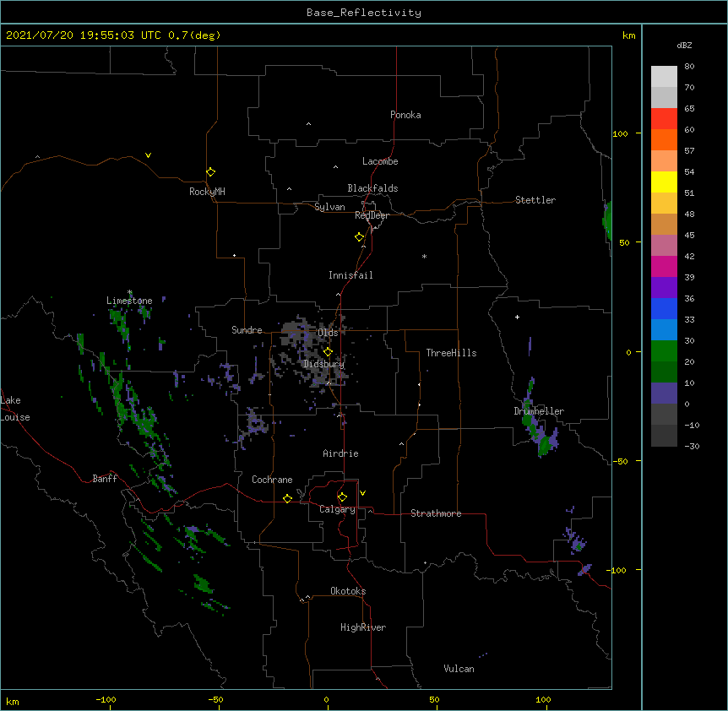This screenshot has width=728, height=711.
Task: Click the yellow diamond marker south of RedDeer
Action: [360, 237]
